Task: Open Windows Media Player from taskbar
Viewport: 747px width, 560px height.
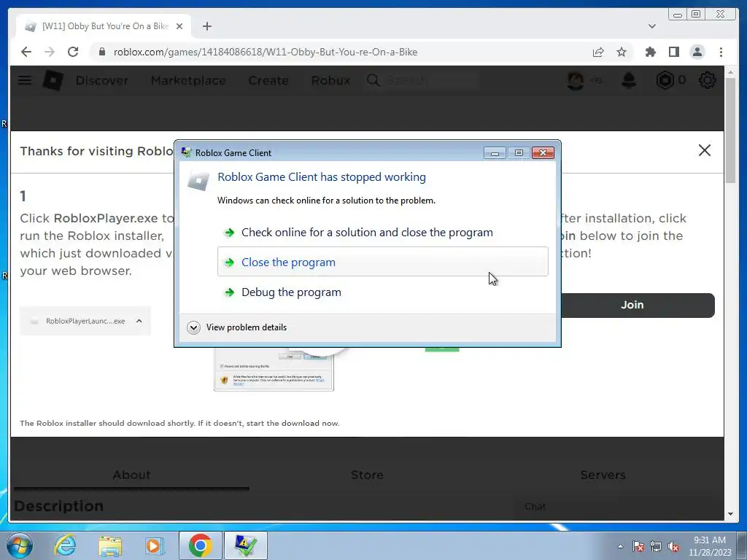Action: click(155, 545)
